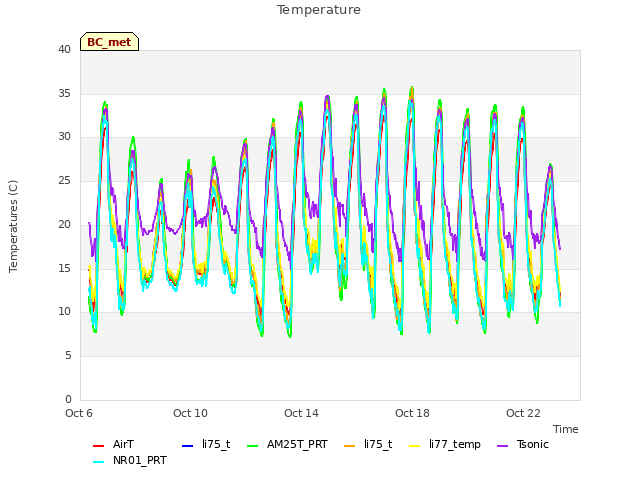Screen dimensions: 640x480
Task: Click the purple Tsonic legend swatch
Action: 503,445
